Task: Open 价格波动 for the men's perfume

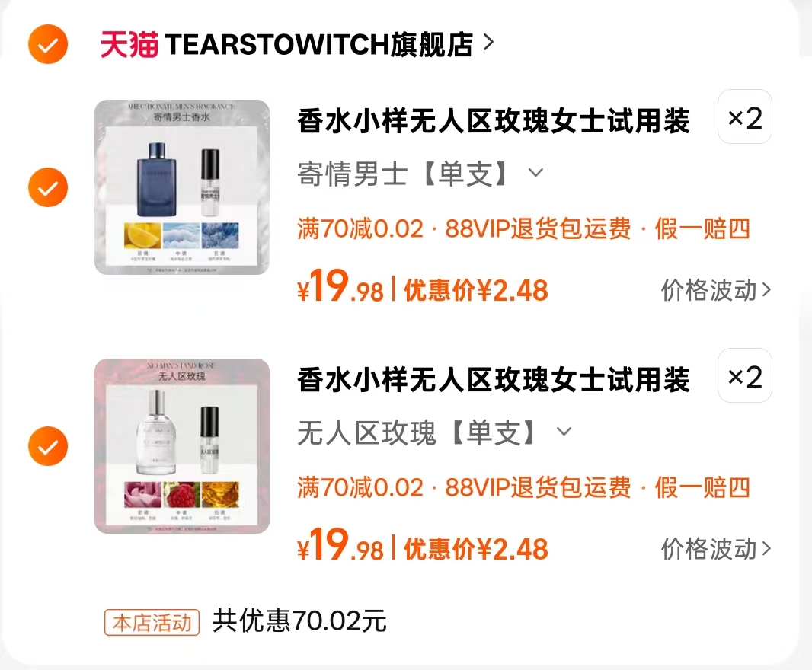Action: click(x=716, y=290)
